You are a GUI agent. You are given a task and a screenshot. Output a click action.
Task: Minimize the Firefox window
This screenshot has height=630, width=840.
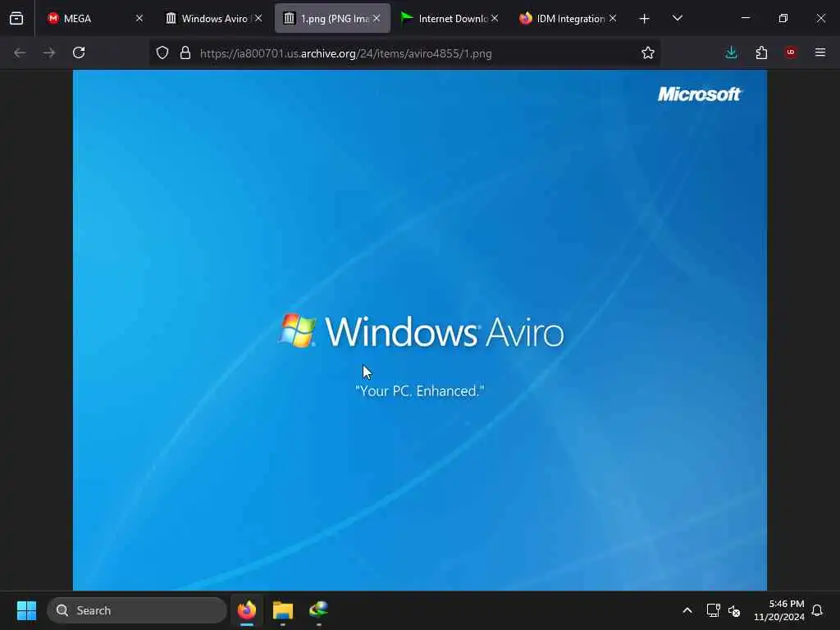click(746, 18)
